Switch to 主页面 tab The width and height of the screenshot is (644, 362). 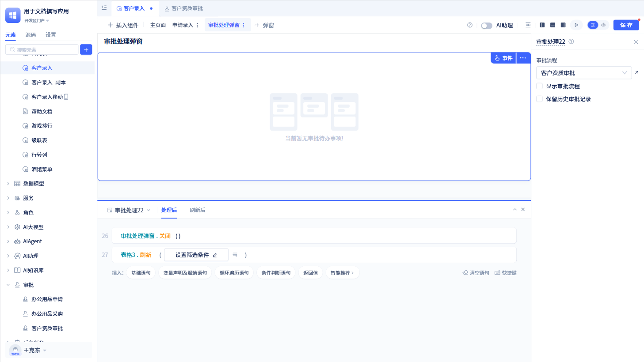click(x=158, y=25)
